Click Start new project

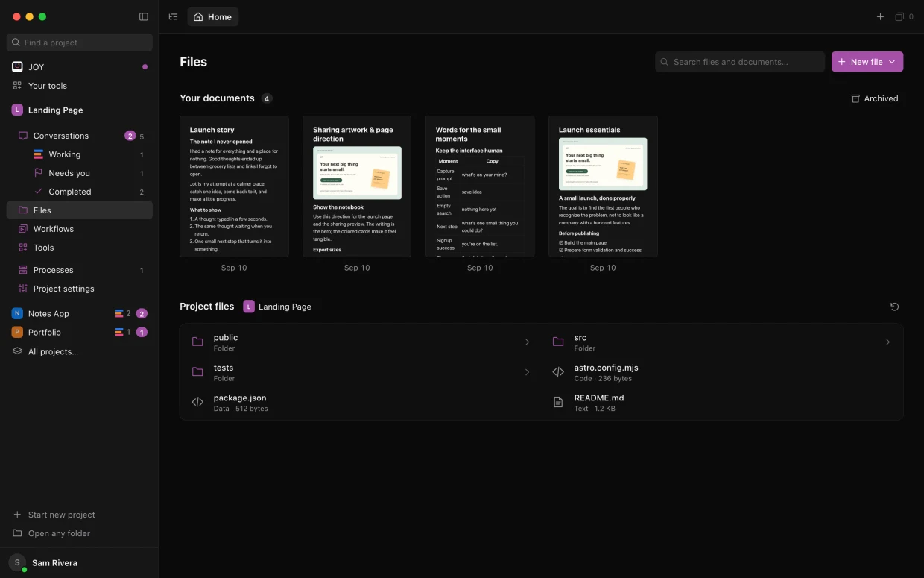coord(80,515)
